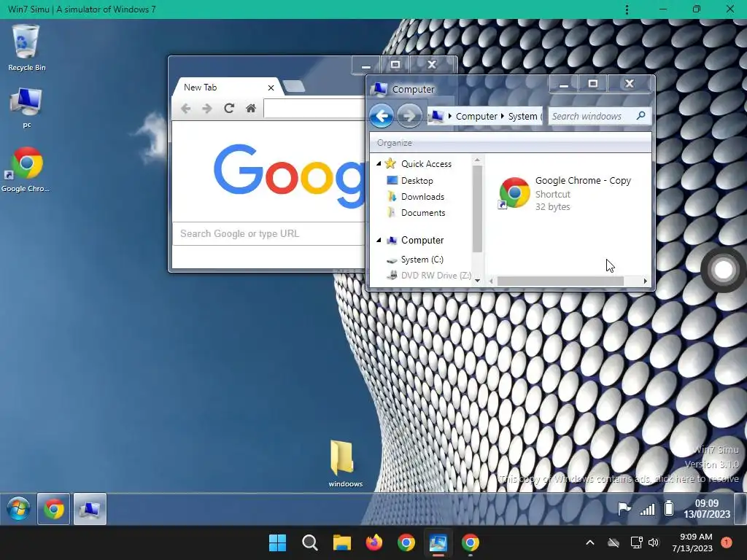747x560 pixels.
Task: Collapse the Quick Access tree node
Action: pos(379,163)
